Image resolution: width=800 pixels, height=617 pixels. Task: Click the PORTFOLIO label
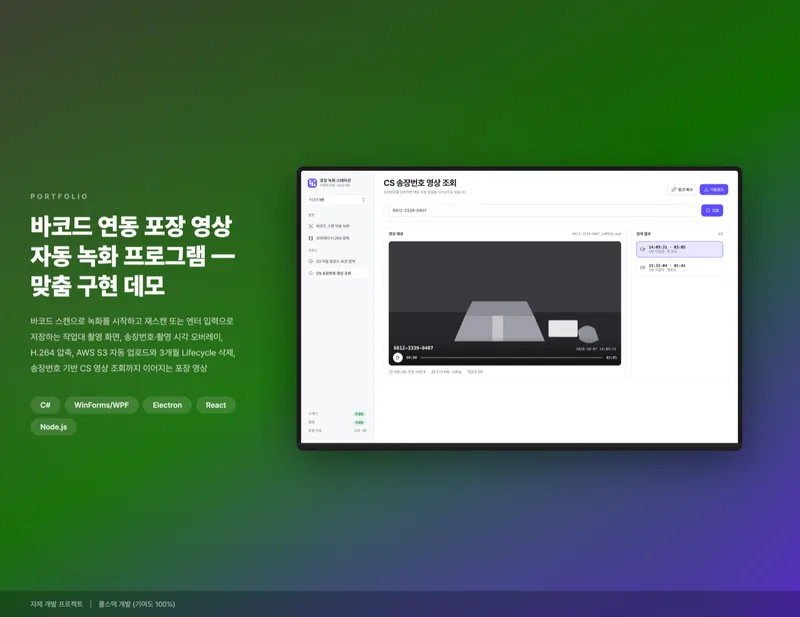coord(59,196)
